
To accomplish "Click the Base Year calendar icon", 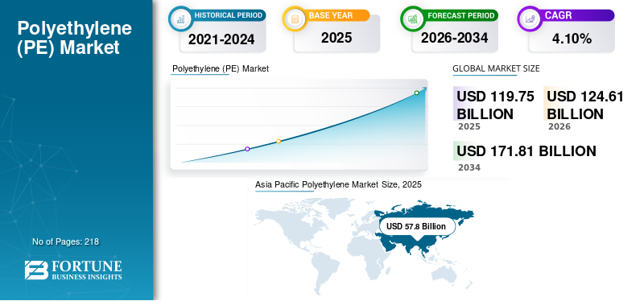I will [295, 19].
